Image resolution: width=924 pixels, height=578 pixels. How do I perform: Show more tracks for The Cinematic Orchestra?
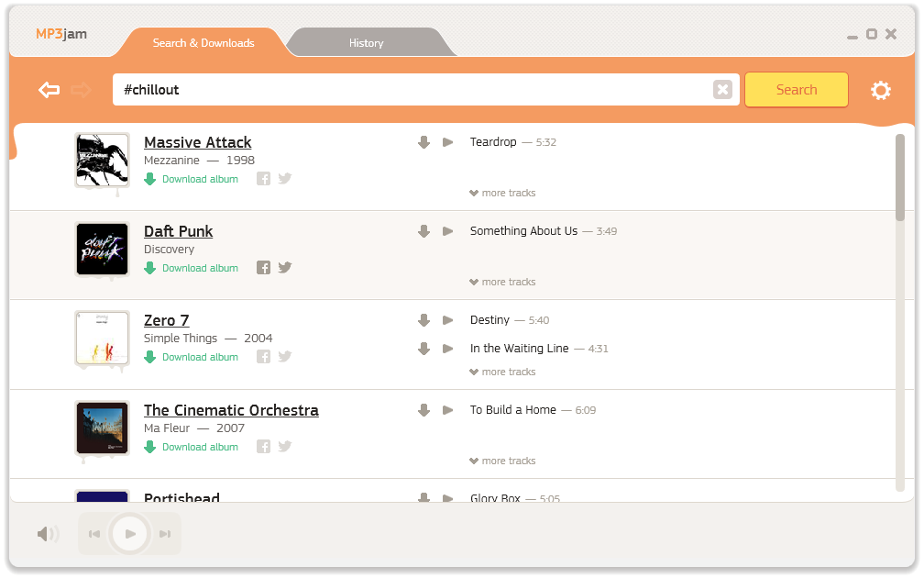[502, 461]
